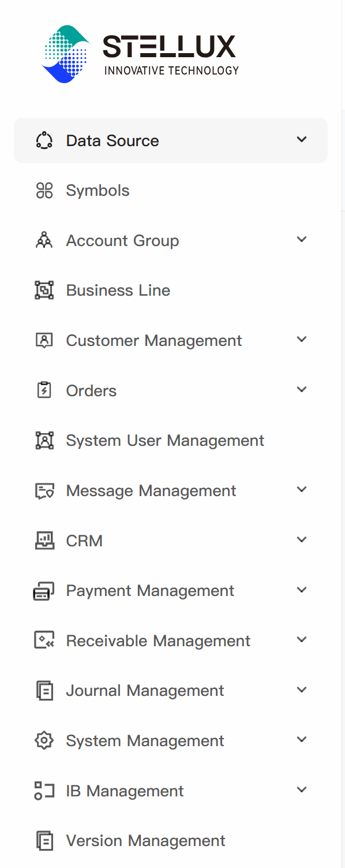This screenshot has height=868, width=345.
Task: Open the Orders submenu label
Action: coord(91,390)
